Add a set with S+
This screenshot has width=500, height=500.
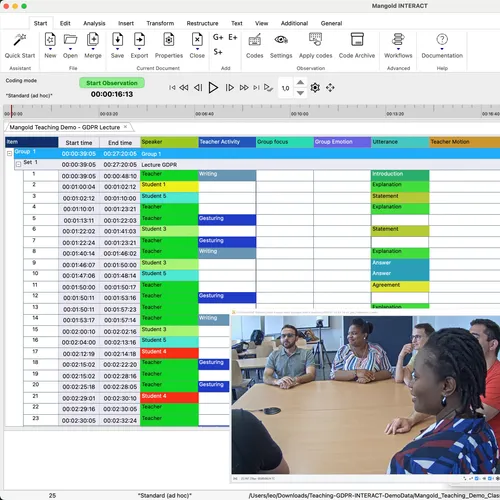coord(218,52)
